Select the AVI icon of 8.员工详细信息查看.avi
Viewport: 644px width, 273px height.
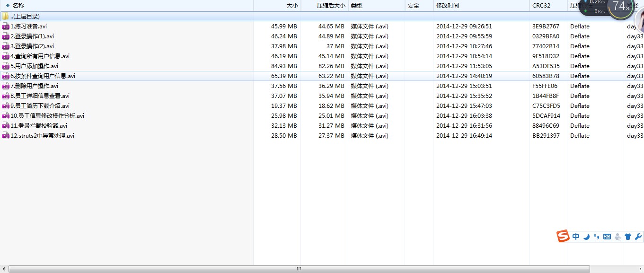6,96
